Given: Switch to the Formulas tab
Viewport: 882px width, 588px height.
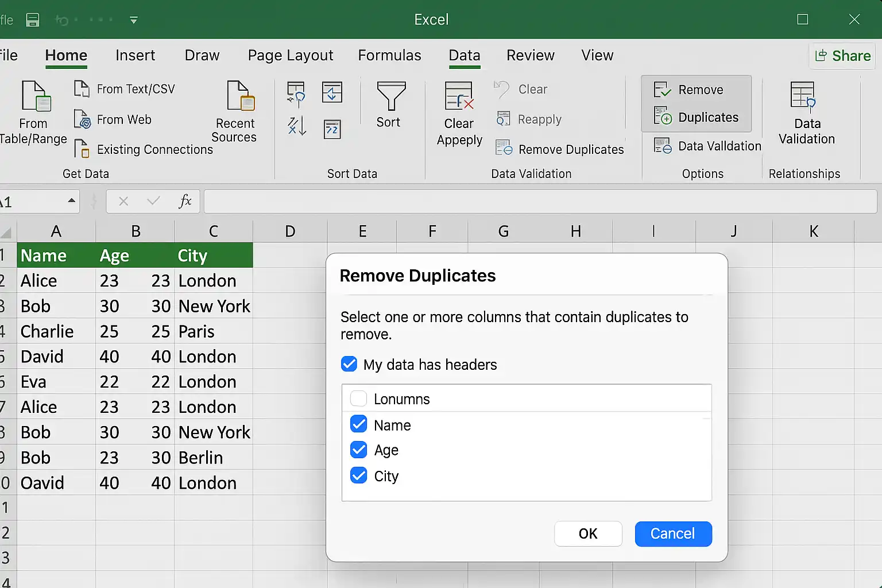Looking at the screenshot, I should tap(389, 55).
